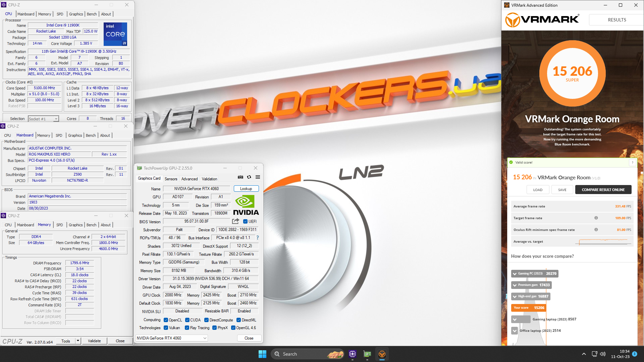Click Compare Result Online button
Image resolution: width=644 pixels, height=362 pixels.
[x=603, y=190]
